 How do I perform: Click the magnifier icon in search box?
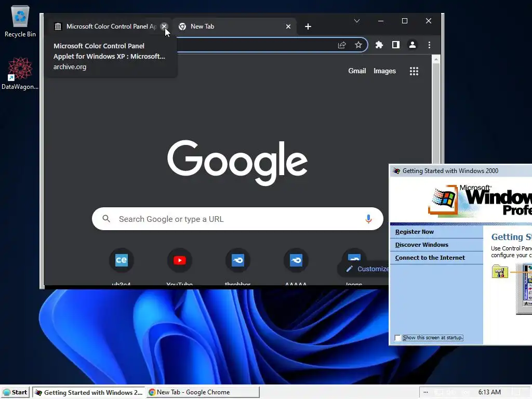(106, 219)
